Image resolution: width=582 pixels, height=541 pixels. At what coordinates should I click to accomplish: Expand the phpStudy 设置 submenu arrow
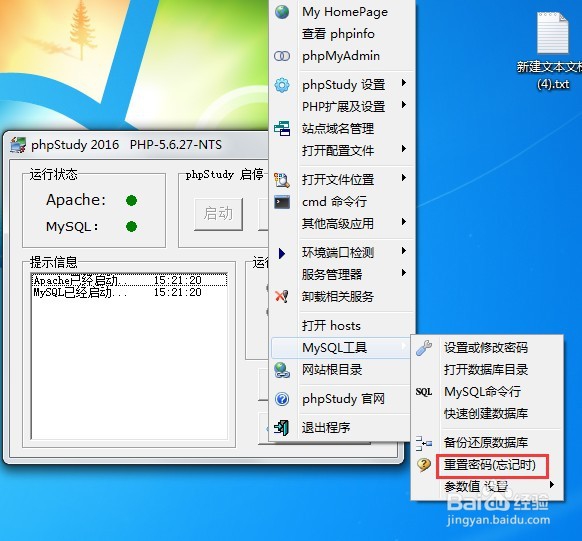(x=404, y=83)
